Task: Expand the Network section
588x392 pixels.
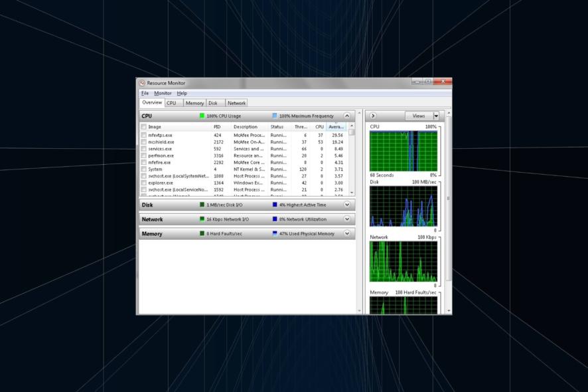Action: [x=346, y=219]
